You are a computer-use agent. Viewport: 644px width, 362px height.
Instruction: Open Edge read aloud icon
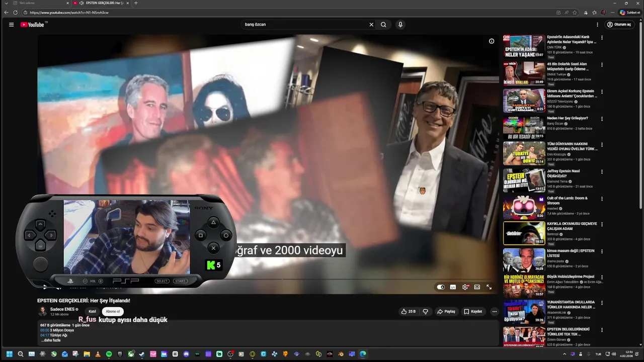[x=567, y=13]
